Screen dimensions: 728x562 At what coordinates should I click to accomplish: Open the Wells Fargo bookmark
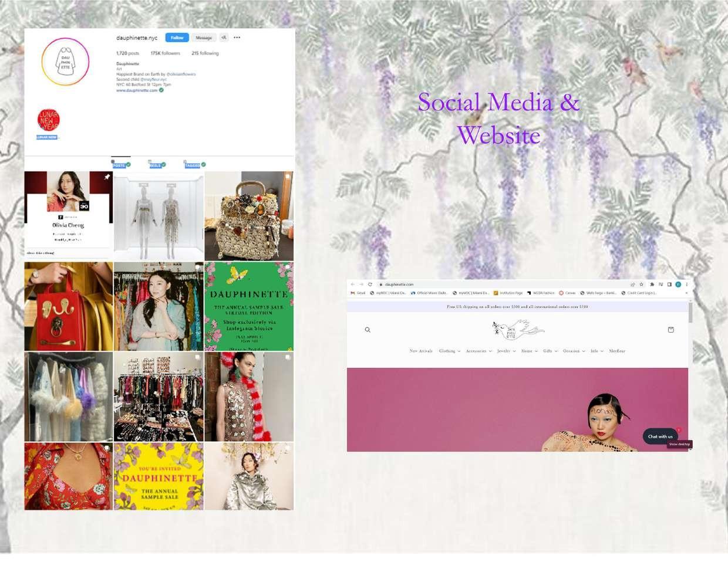click(598, 293)
